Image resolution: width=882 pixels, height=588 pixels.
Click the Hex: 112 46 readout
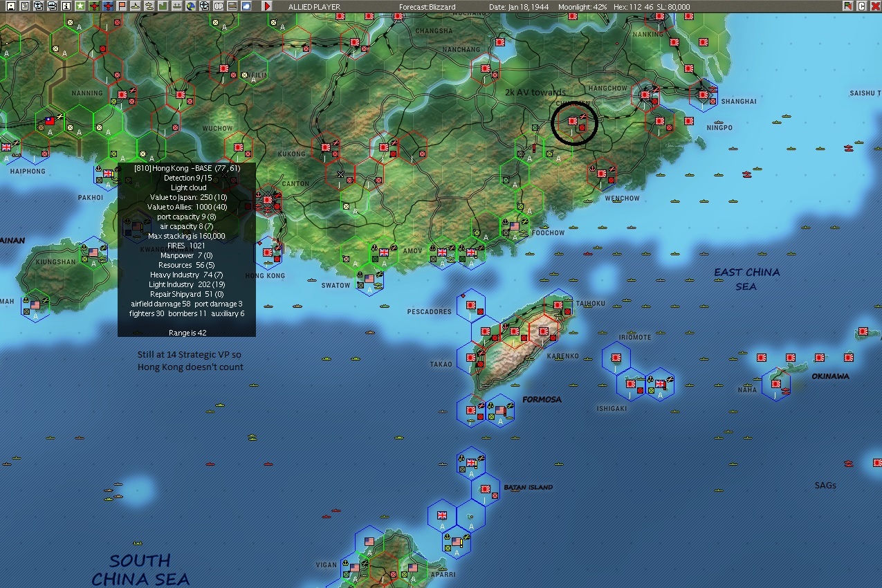coord(633,7)
